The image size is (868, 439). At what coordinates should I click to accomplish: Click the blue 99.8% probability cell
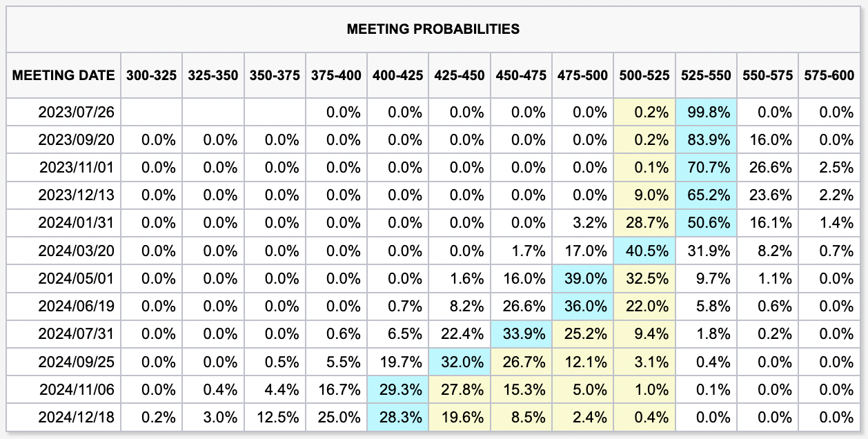point(707,113)
